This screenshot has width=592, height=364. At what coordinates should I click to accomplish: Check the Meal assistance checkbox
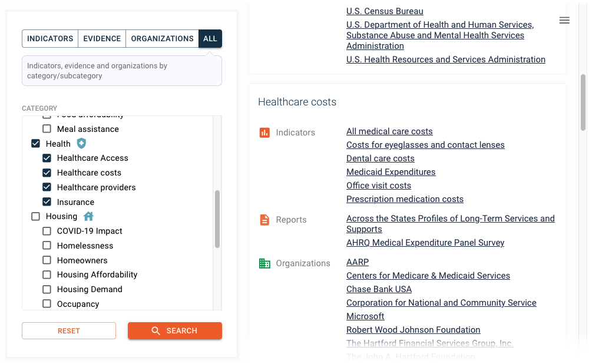point(47,129)
